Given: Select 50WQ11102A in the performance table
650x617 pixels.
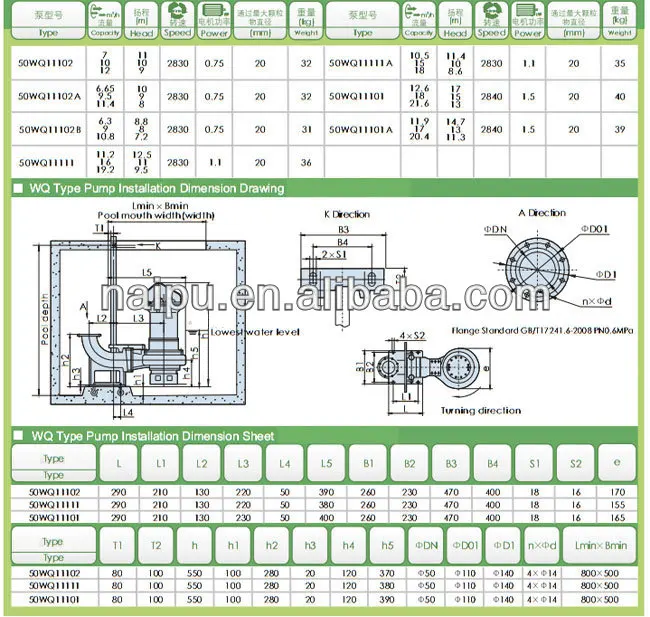Looking at the screenshot, I should click(49, 97).
